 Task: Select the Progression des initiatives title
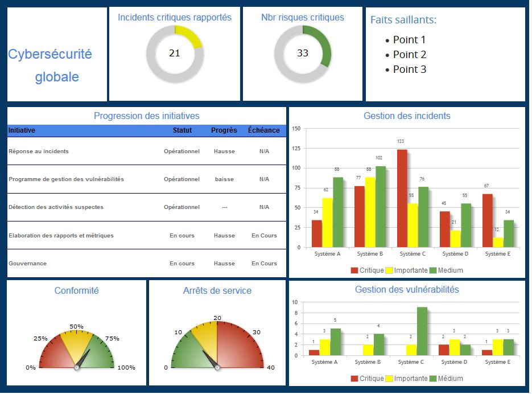click(147, 116)
